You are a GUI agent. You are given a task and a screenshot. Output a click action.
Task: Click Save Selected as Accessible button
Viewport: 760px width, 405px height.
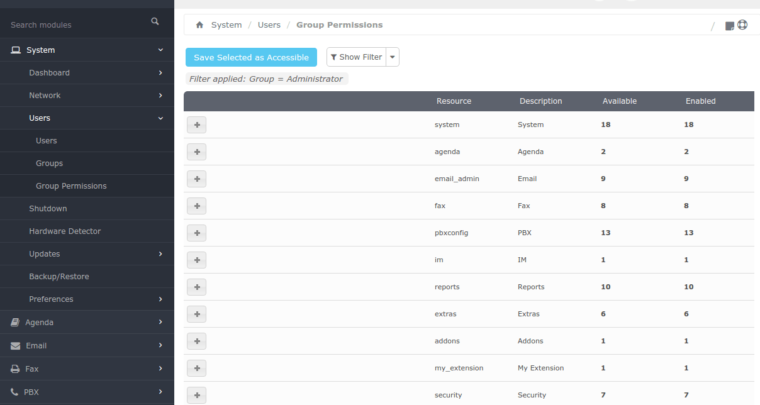pos(251,58)
